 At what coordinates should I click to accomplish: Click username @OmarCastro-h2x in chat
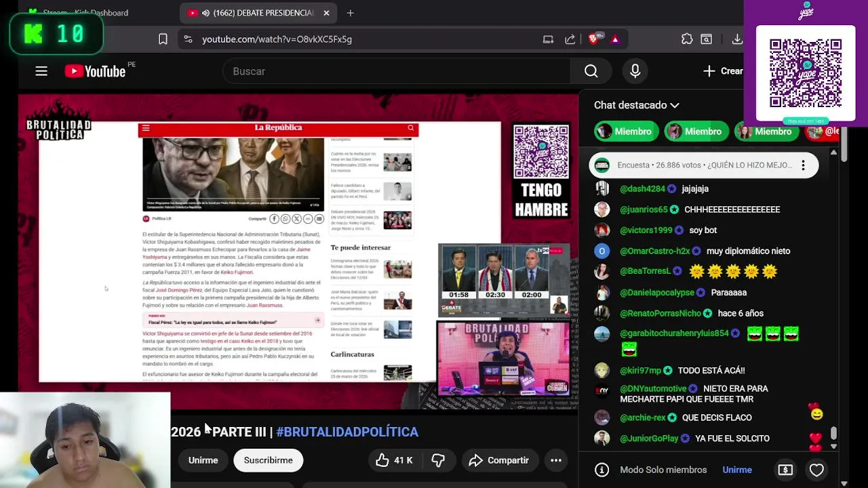654,251
